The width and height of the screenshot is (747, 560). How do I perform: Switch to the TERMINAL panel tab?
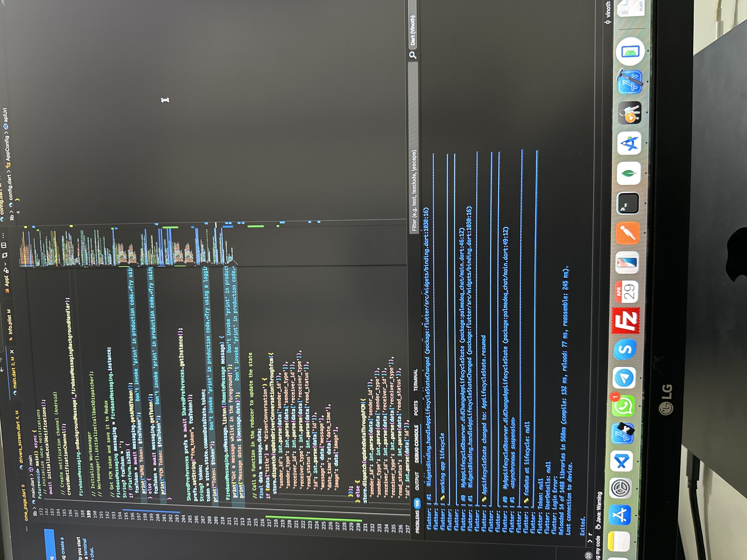416,380
